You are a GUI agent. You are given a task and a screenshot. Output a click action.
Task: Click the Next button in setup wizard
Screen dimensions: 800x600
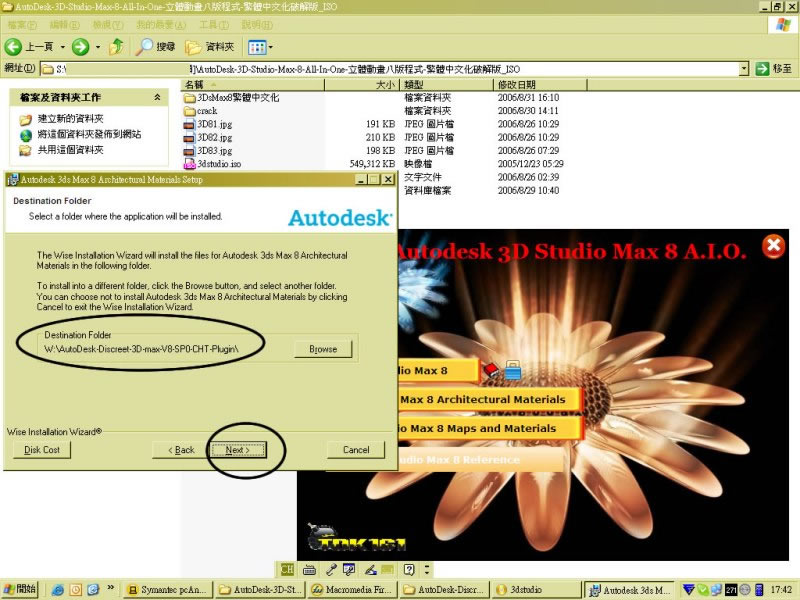click(238, 450)
